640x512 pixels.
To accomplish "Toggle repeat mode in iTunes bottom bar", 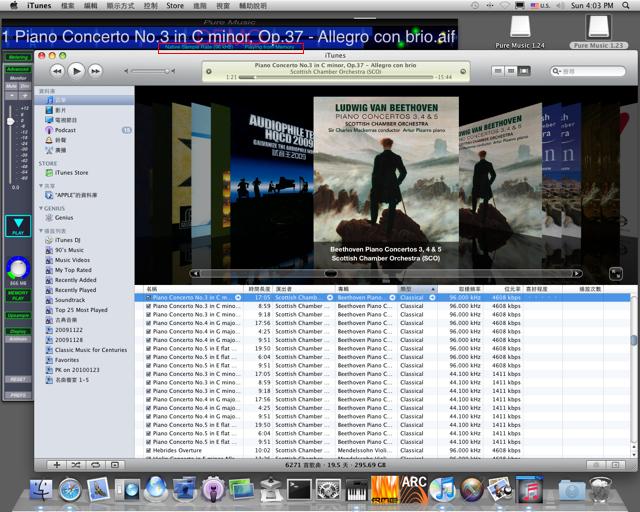I will pyautogui.click(x=95, y=465).
